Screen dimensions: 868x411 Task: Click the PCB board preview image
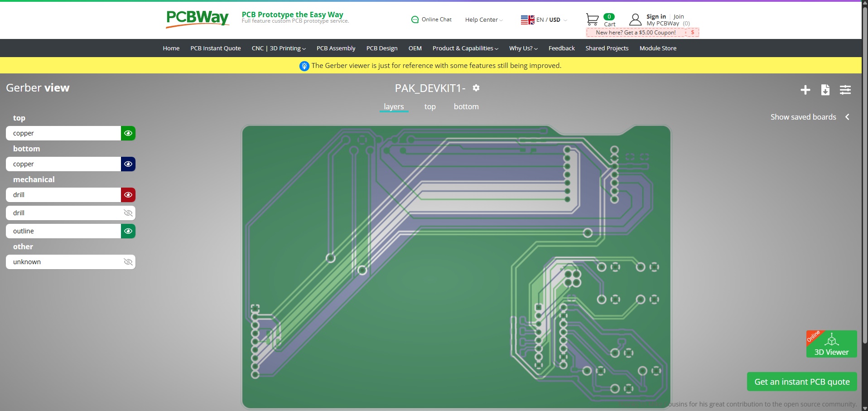(x=456, y=266)
